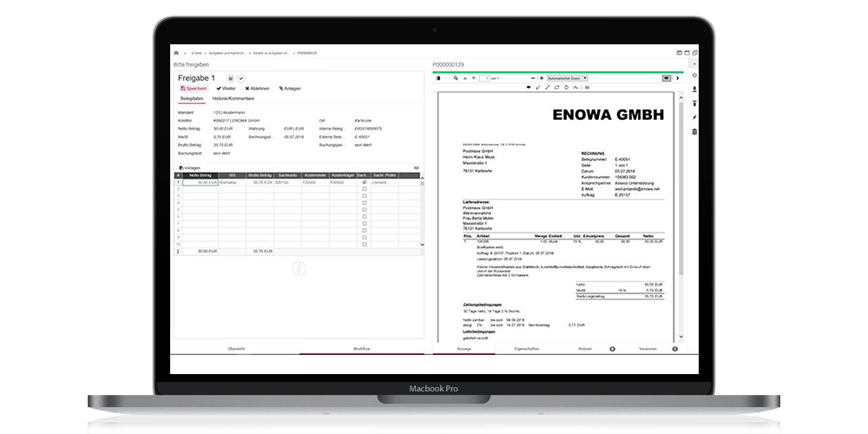Image resolution: width=868 pixels, height=434 pixels.
Task: Click the Vorlagen button
Action: 190,168
